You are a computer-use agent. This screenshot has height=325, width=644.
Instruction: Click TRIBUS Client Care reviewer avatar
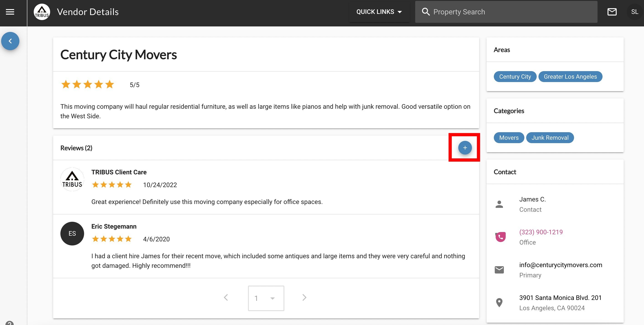72,179
